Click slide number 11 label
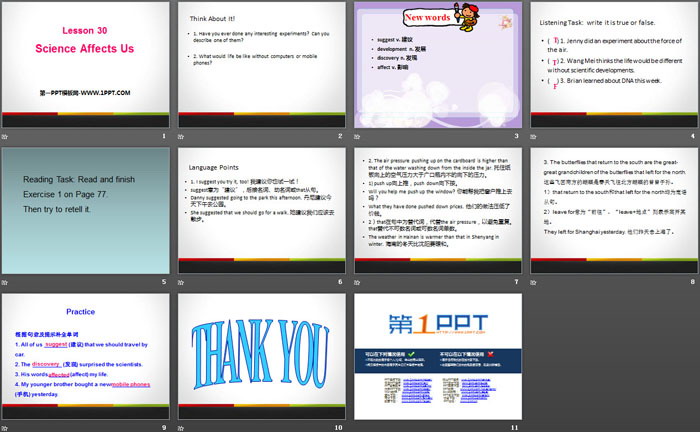 (515, 428)
